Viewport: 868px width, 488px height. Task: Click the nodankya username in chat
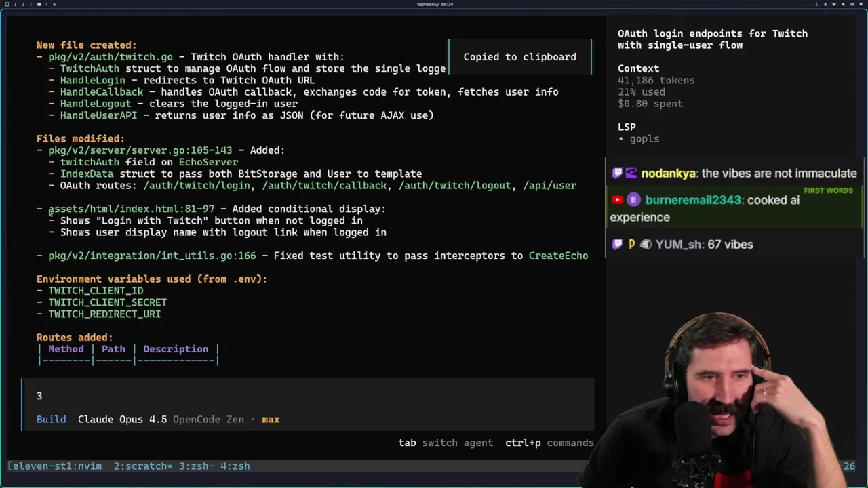pos(669,174)
